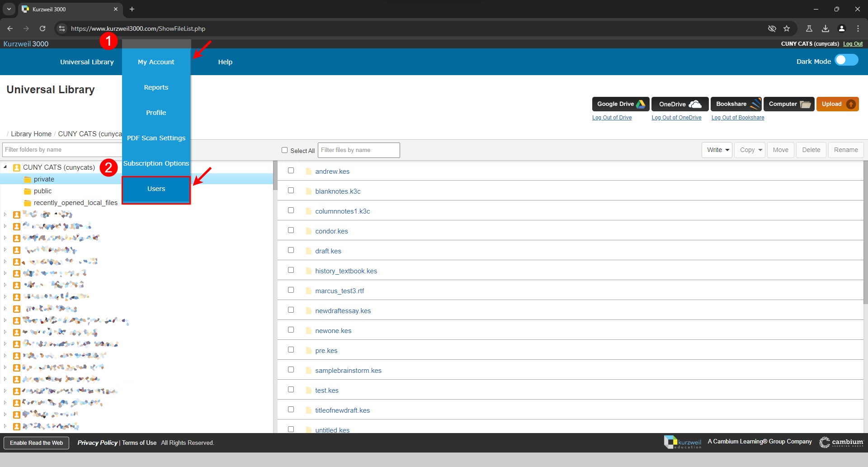868x467 pixels.
Task: Click the Move button
Action: [780, 150]
